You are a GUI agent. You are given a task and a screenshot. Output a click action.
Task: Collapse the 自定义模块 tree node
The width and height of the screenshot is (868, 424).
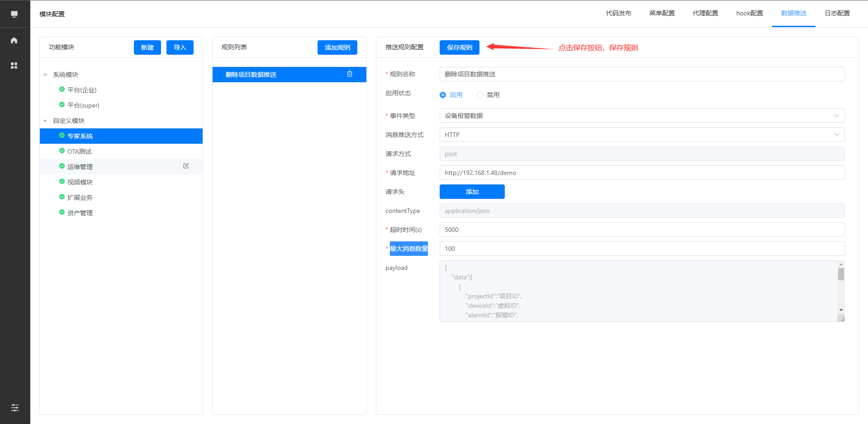[x=45, y=121]
